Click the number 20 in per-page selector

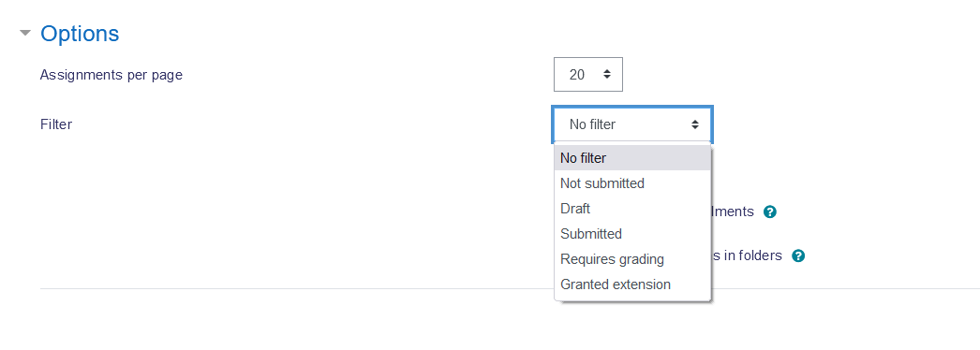(577, 75)
